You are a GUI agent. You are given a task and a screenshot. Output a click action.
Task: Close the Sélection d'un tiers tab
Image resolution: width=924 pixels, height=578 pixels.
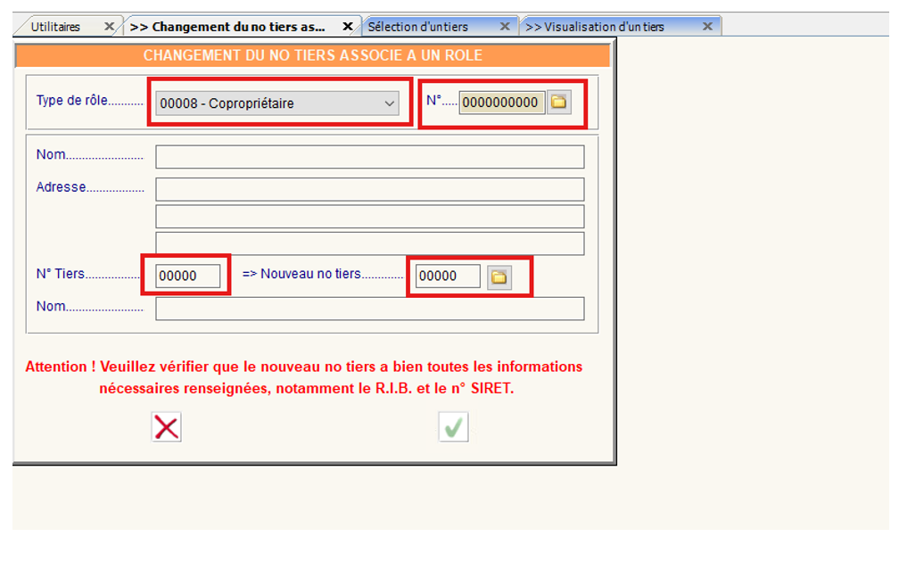[x=504, y=27]
